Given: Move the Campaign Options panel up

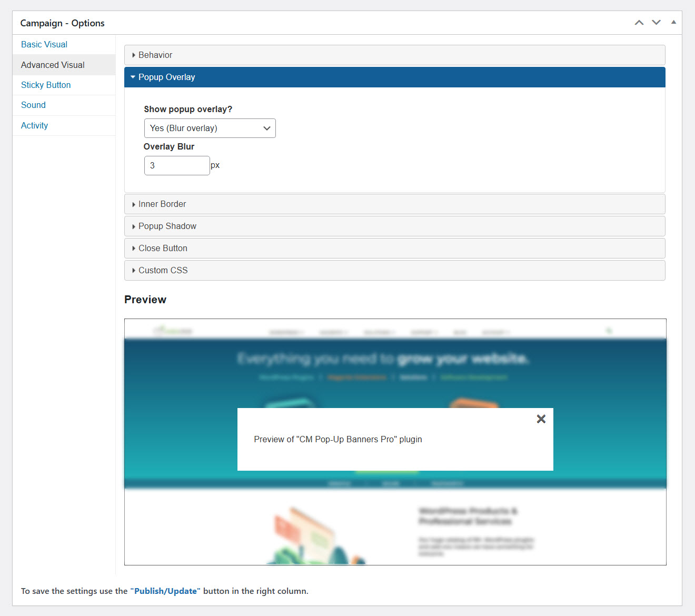Looking at the screenshot, I should point(639,23).
